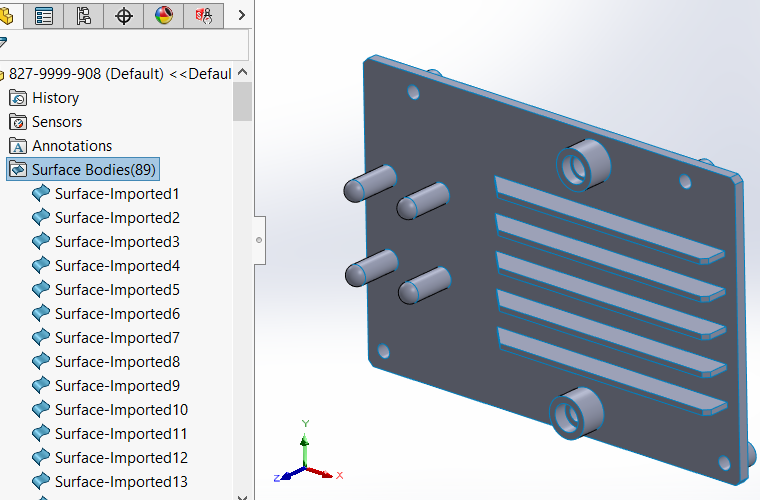Screen dimensions: 760x500
Task: Click the Surface-Imported8 surface icon
Action: [41, 361]
